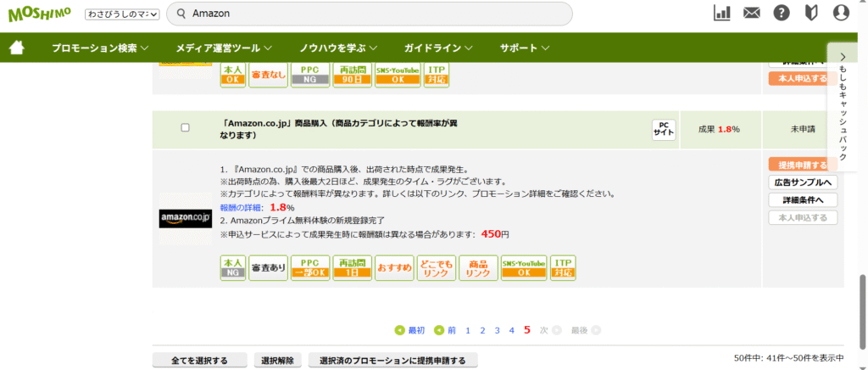Click the ITP対応 badge in Amazon row
The width and height of the screenshot is (868, 370).
point(563,268)
